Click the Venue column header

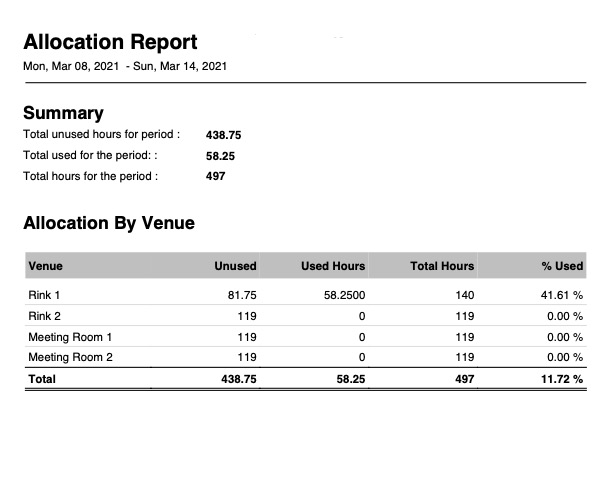[x=46, y=266]
